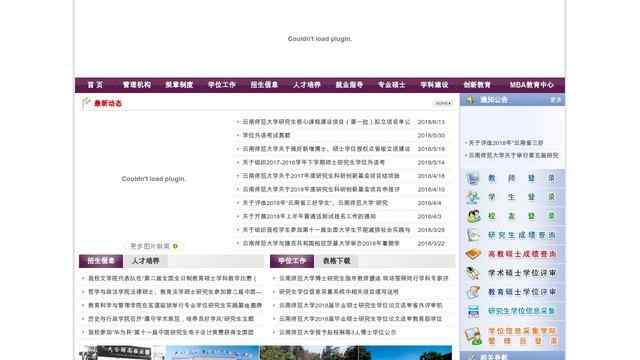Open the 学位信息采集学院管理员登录 link

522,336
